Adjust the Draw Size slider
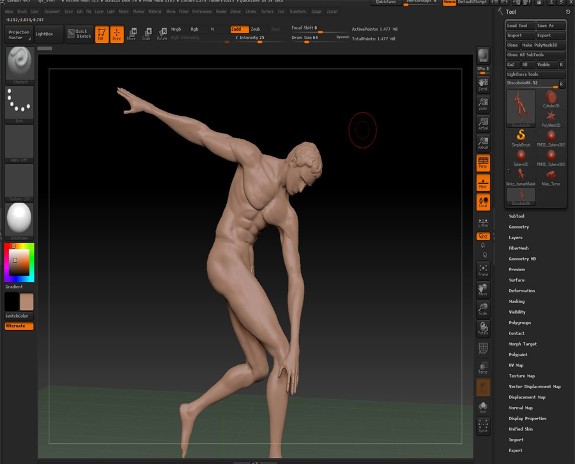Viewport: 575px width, 464px height. (x=320, y=39)
